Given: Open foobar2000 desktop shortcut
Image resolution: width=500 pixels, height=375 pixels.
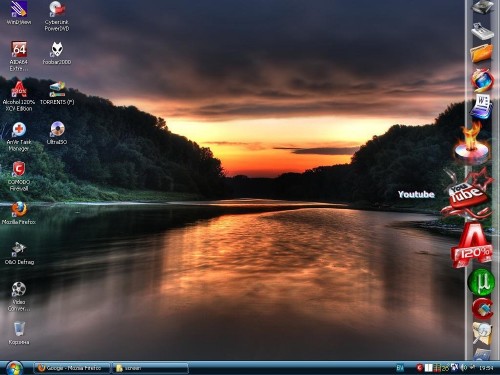Looking at the screenshot, I should (x=57, y=53).
